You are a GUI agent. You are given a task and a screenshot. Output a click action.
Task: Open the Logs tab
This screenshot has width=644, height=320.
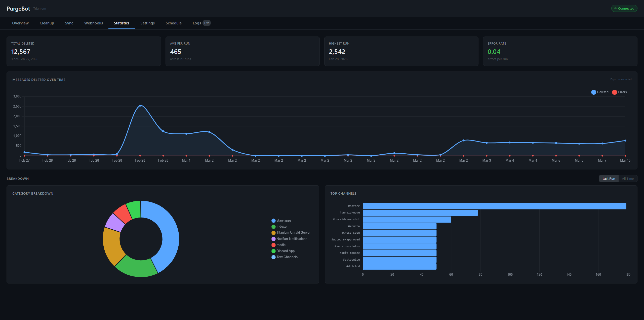[197, 23]
